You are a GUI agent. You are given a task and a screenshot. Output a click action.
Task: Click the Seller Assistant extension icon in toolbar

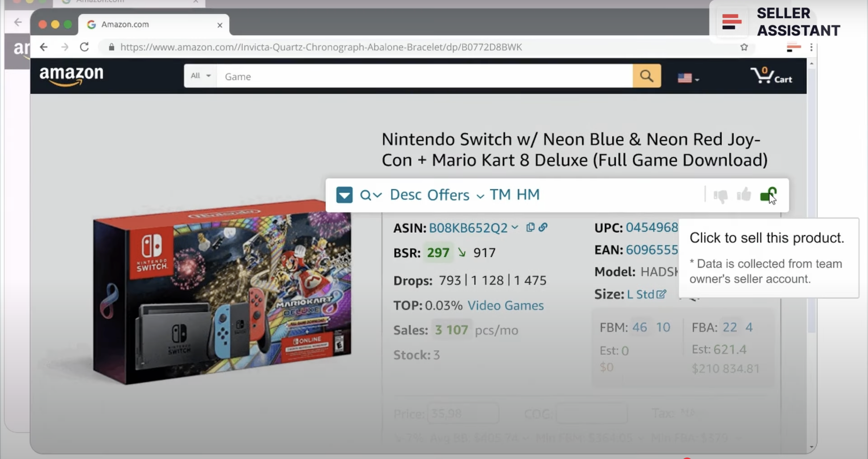[794, 47]
